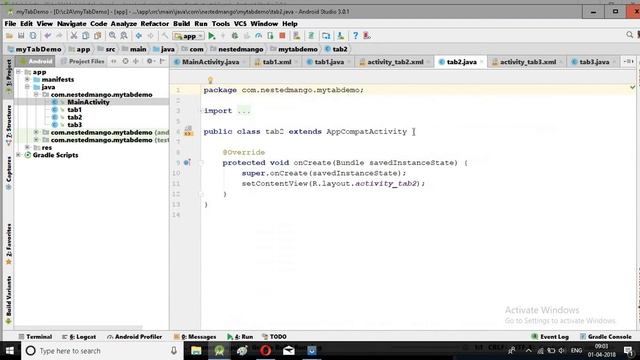Click the Find magnifier toolbar icon
The height and width of the screenshot is (360, 640).
112,36
